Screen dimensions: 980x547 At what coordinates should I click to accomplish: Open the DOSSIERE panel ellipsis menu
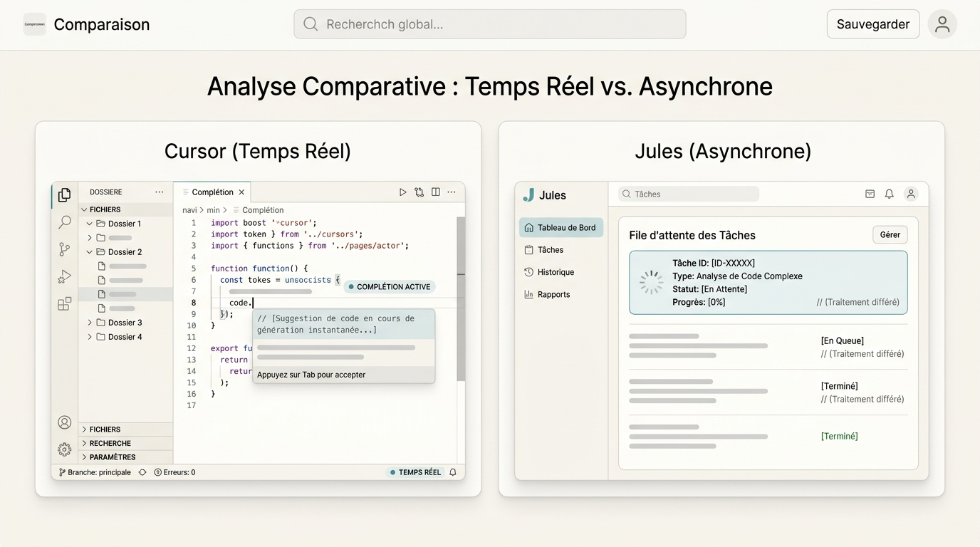pyautogui.click(x=160, y=192)
